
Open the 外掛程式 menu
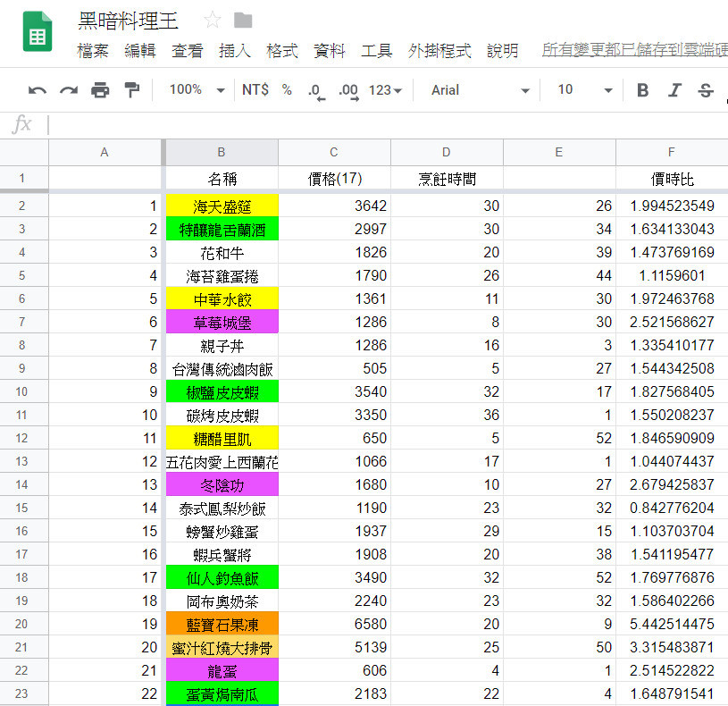439,50
